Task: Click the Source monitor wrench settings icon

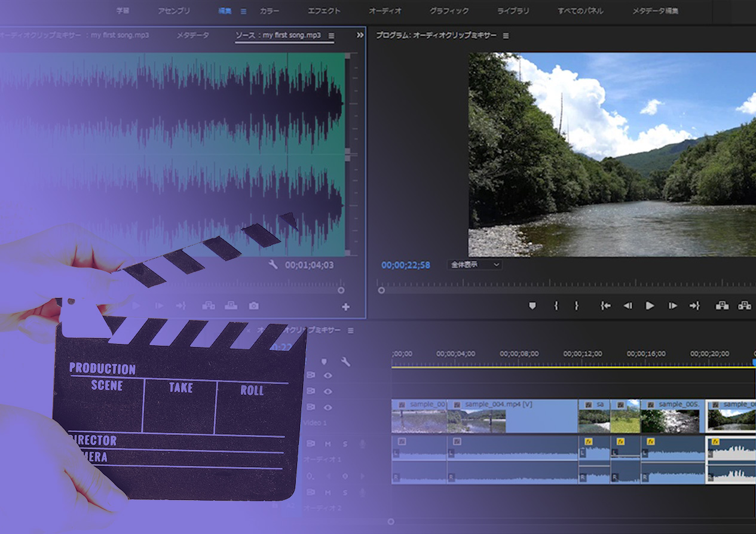Action: click(273, 265)
